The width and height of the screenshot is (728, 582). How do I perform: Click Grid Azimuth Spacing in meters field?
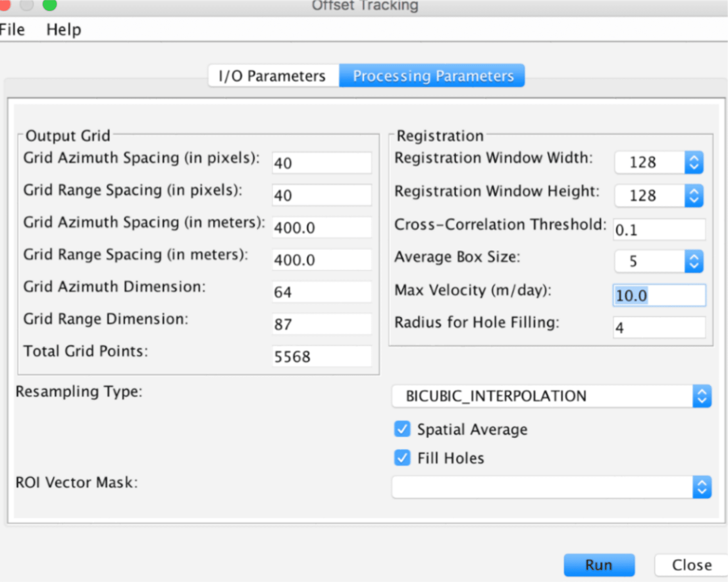click(322, 227)
